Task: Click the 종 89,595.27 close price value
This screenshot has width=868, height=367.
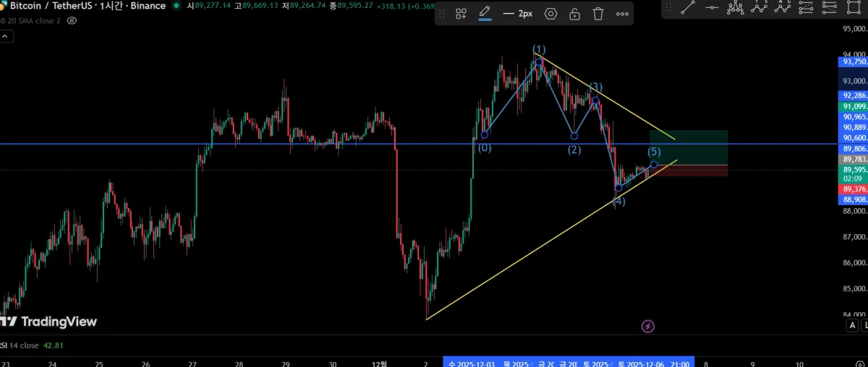Action: pos(350,5)
